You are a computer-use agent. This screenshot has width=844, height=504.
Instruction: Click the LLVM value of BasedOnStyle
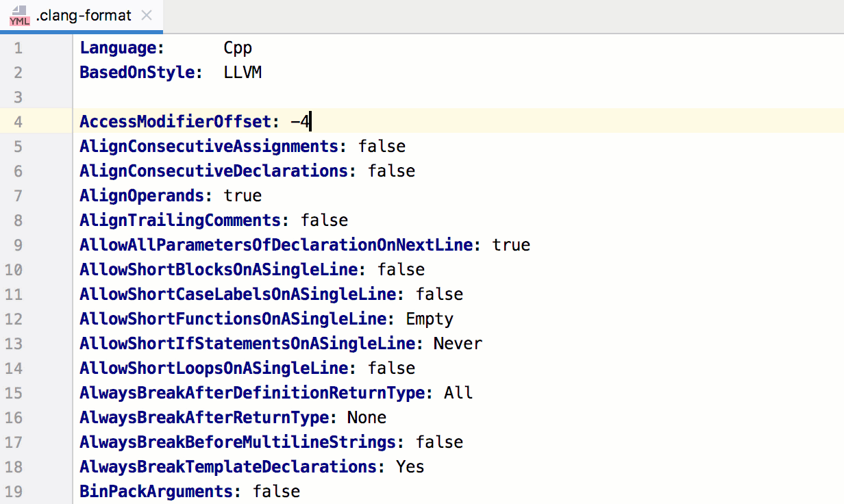243,73
